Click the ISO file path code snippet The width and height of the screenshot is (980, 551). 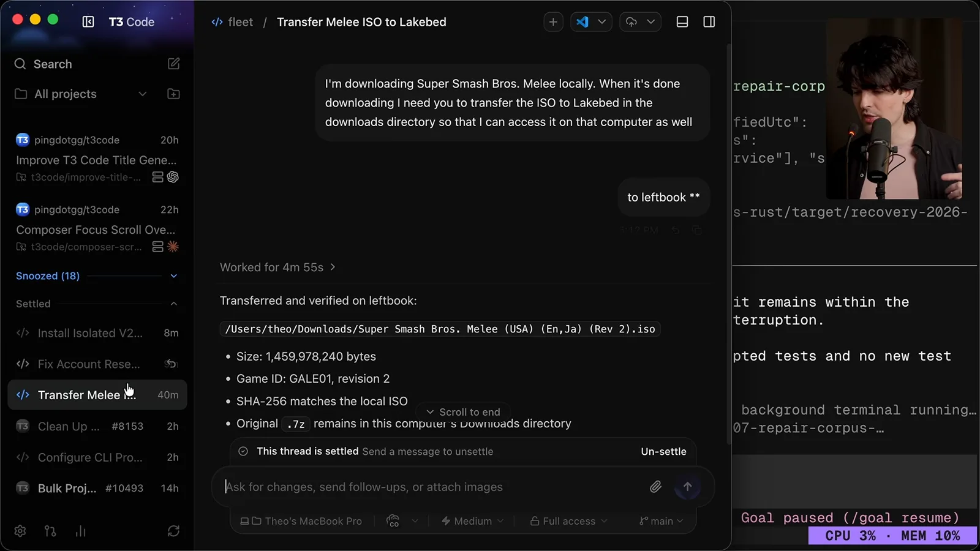[x=440, y=329]
